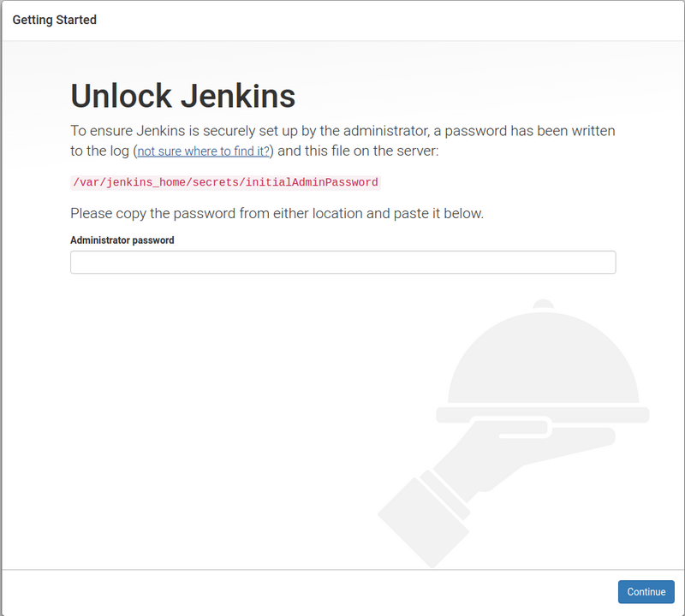This screenshot has height=616, width=685.
Task: Click the blue Continue control in the footer
Action: click(x=646, y=591)
